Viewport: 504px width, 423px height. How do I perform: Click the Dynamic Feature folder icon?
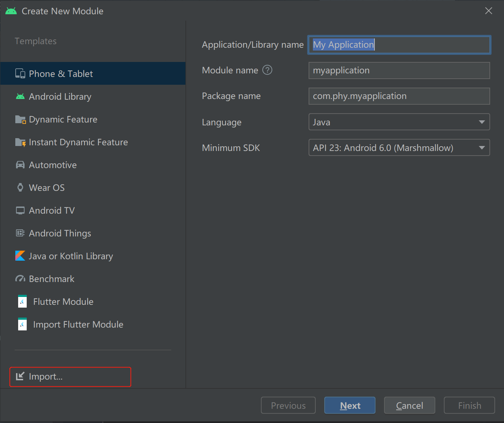[21, 119]
